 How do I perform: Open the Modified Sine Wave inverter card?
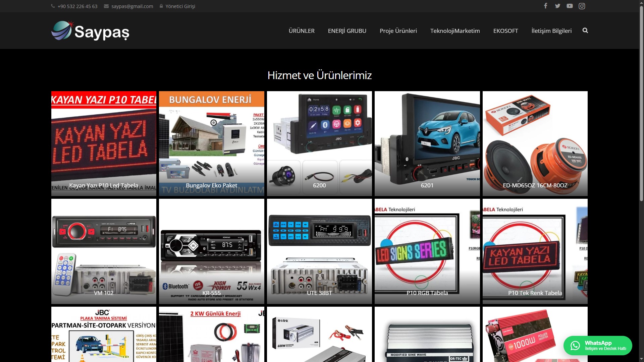427,334
